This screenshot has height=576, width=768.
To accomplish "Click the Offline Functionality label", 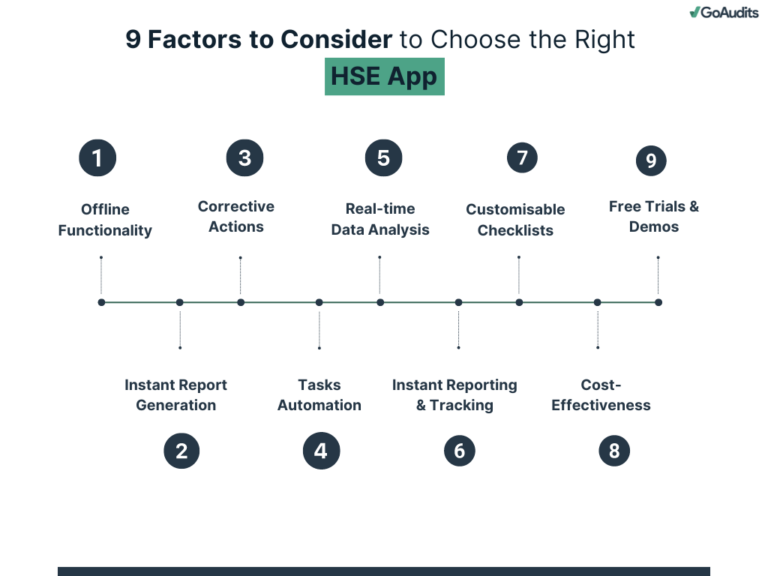I will click(105, 220).
